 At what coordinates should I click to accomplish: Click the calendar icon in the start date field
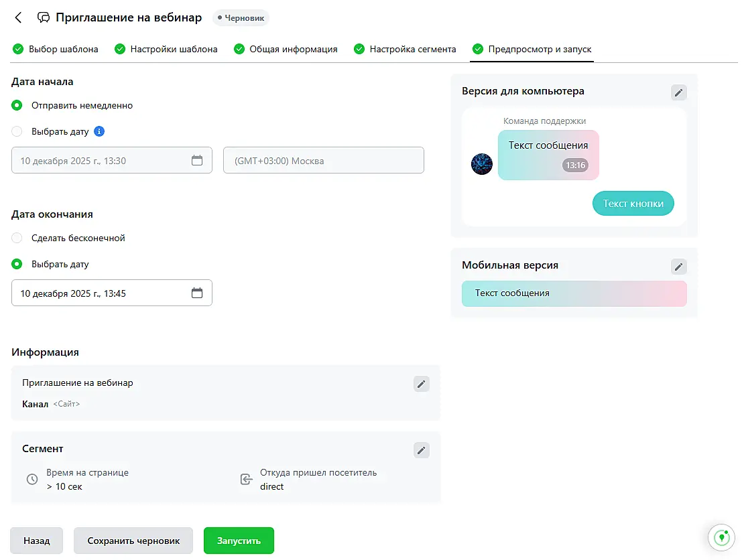(197, 161)
